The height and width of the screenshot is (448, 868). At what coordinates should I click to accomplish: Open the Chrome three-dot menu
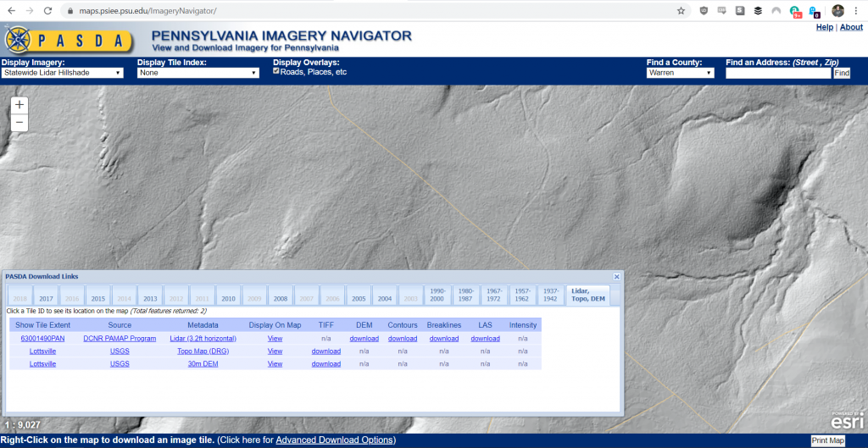[x=856, y=10]
